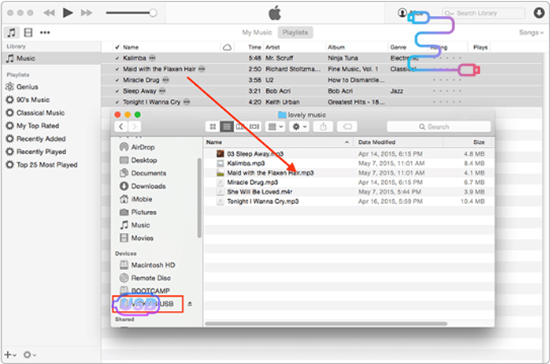Screen dimensions: 550x364
Task: Play the selected song in iTunes
Action: 67,13
